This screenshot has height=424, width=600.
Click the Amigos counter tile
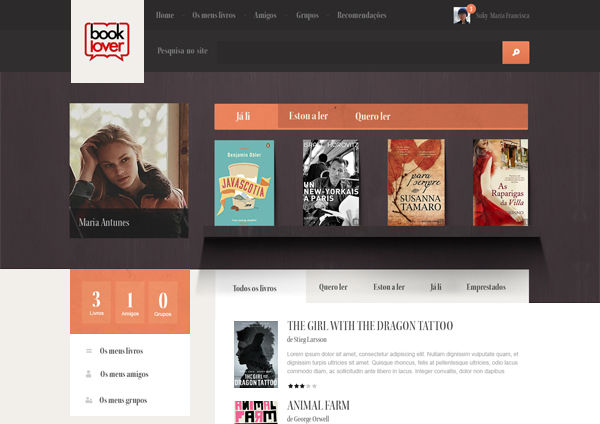(x=130, y=303)
